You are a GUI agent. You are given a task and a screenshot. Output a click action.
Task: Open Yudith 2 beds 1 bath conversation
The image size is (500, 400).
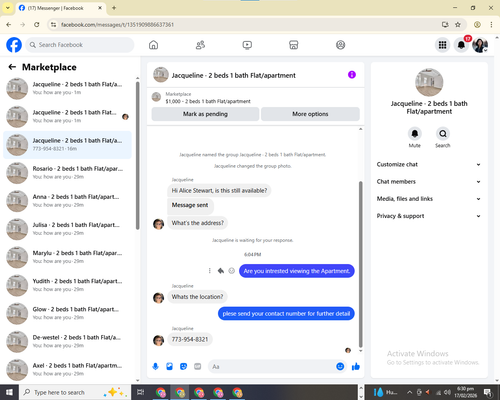click(x=67, y=285)
